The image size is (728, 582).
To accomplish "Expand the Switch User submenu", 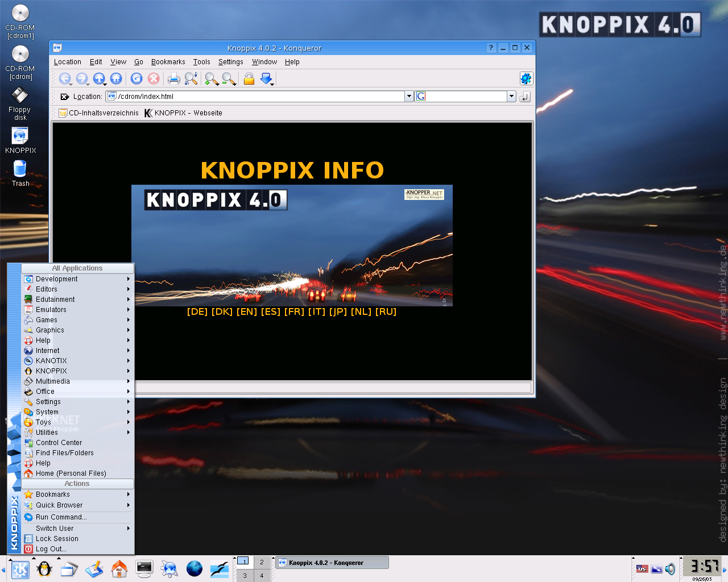I will (77, 529).
